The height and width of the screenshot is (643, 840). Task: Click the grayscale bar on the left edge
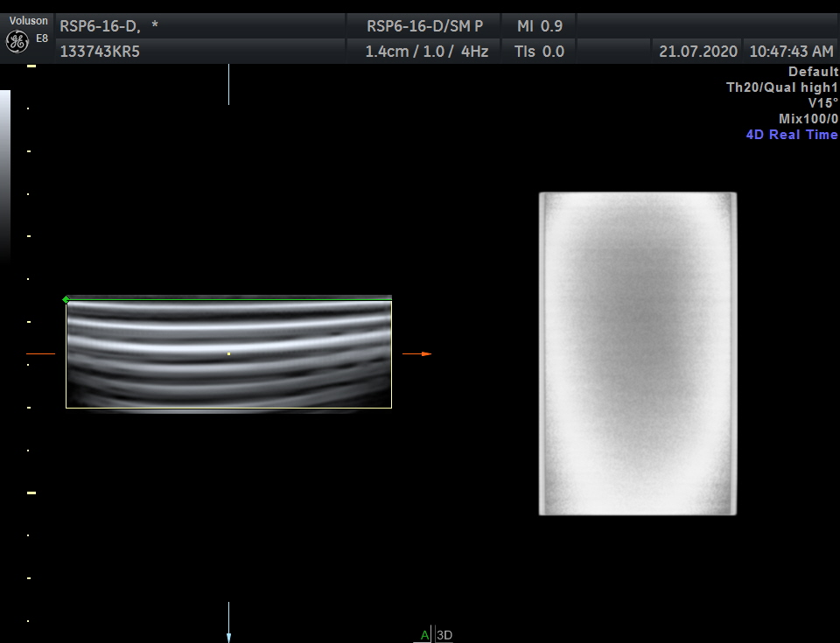click(x=5, y=175)
